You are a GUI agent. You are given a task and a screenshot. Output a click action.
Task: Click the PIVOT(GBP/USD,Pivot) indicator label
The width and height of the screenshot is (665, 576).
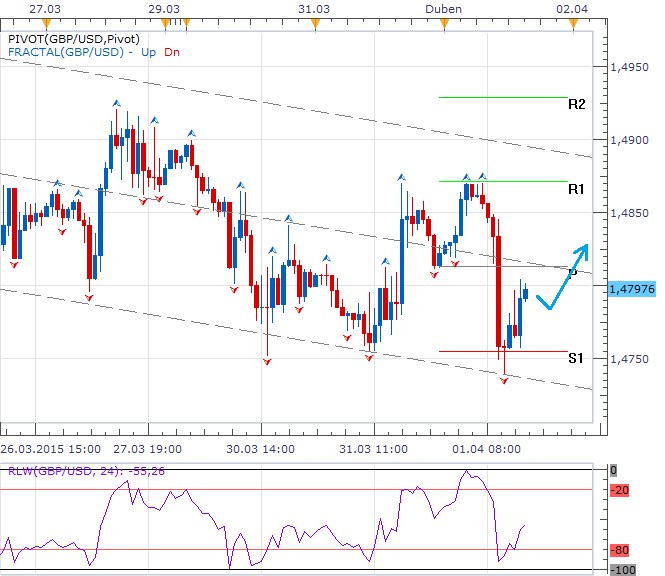69,38
